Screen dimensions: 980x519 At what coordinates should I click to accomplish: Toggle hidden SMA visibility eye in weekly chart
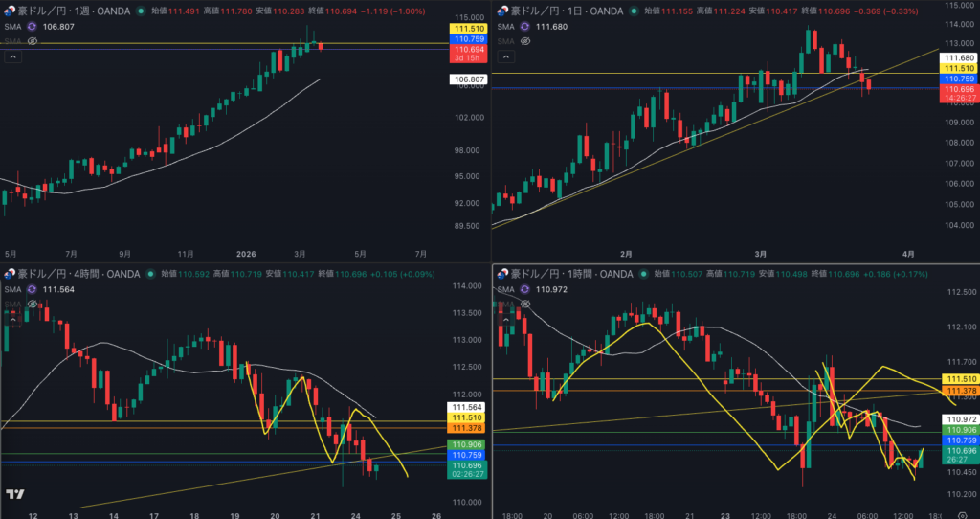point(32,42)
